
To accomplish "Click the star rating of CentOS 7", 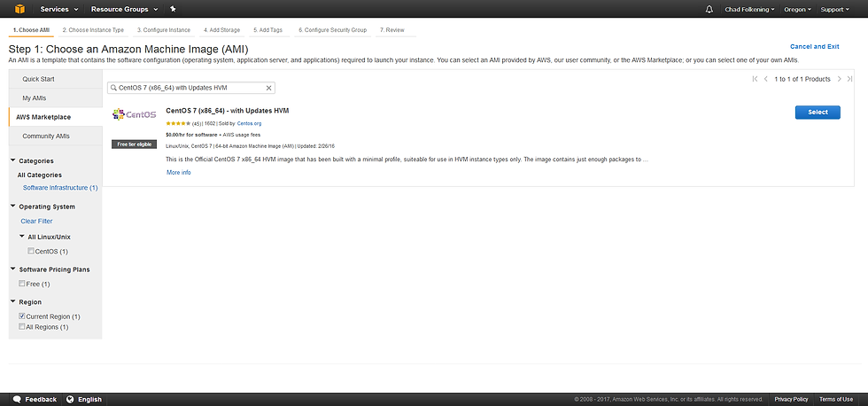I will tap(178, 123).
